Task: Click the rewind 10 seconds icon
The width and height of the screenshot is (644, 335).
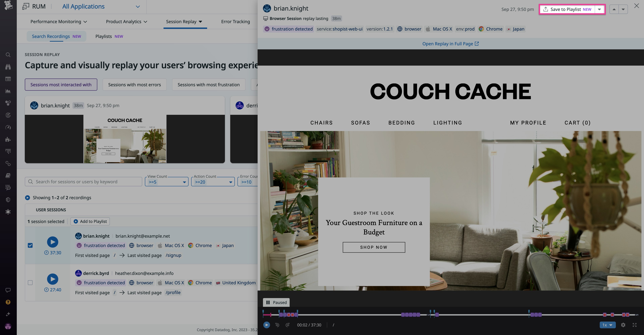Action: tap(277, 325)
